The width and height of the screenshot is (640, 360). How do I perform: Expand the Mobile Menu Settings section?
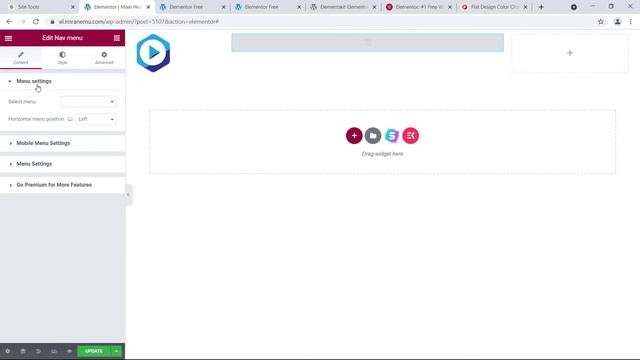tap(62, 143)
